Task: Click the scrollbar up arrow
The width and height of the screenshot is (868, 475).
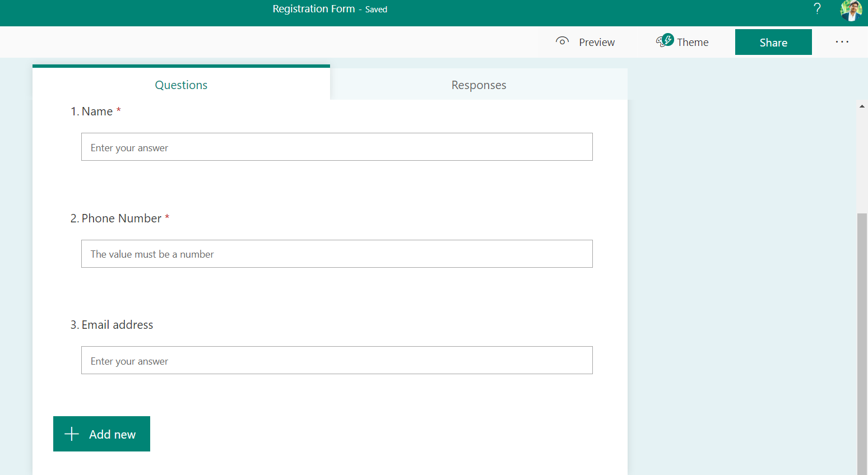Action: 862,106
